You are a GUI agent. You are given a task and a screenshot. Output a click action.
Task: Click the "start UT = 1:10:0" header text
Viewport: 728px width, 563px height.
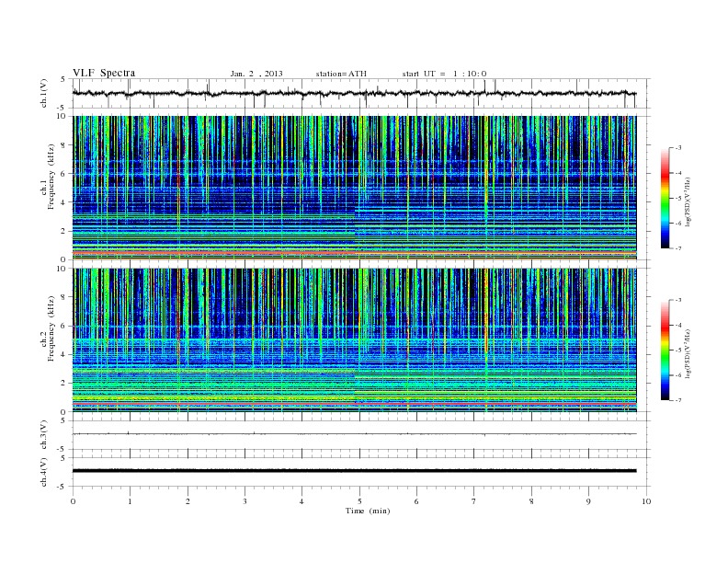[x=444, y=74]
